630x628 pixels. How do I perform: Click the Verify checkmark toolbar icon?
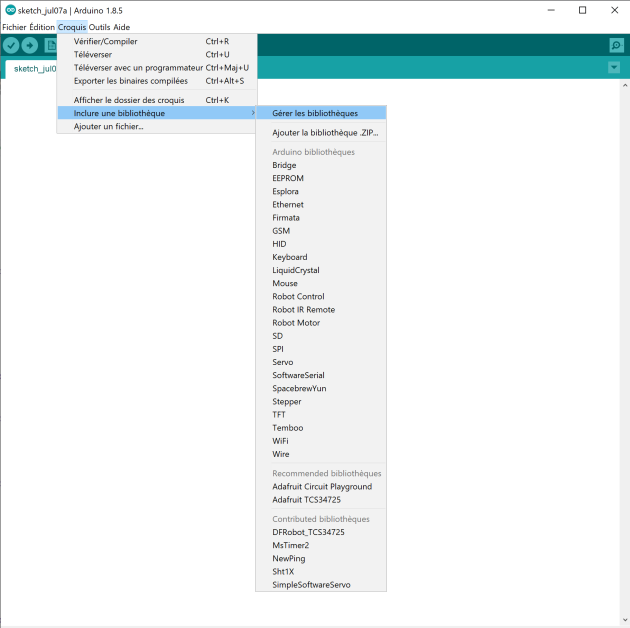point(11,45)
